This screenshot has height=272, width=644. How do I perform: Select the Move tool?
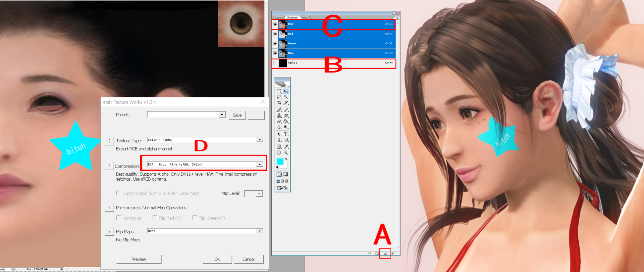(286, 91)
